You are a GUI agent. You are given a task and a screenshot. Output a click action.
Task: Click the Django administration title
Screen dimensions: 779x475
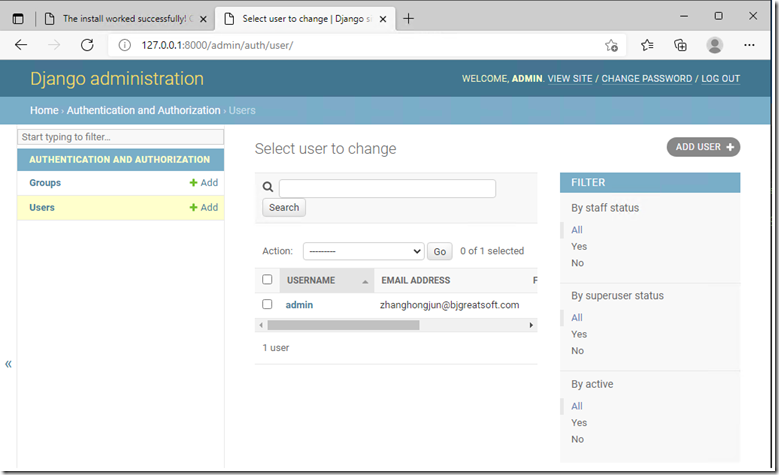click(117, 79)
